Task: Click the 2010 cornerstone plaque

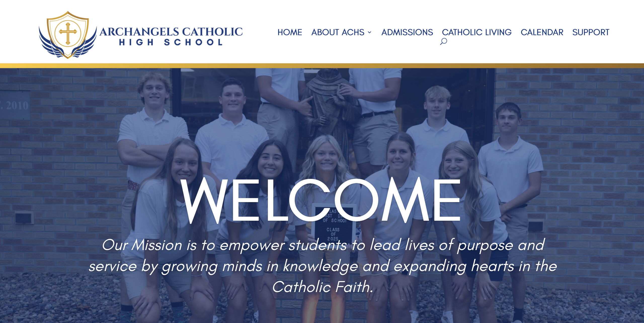Action: 15,105
